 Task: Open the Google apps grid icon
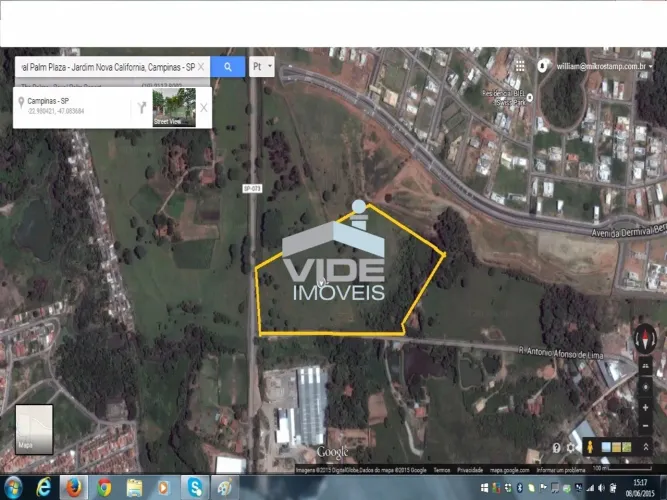point(519,66)
